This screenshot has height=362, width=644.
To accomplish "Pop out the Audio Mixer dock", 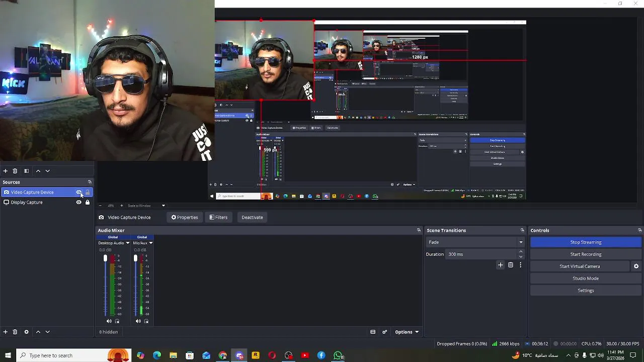I will (419, 230).
